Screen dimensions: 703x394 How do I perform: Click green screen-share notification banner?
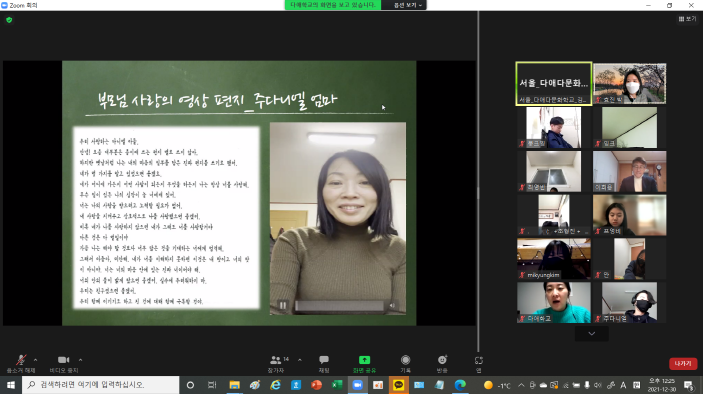[x=333, y=5]
